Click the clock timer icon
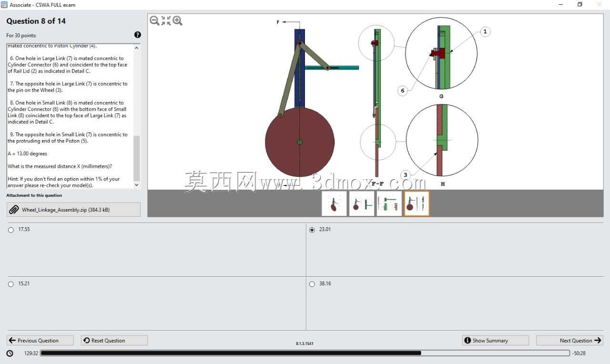 tap(10, 354)
